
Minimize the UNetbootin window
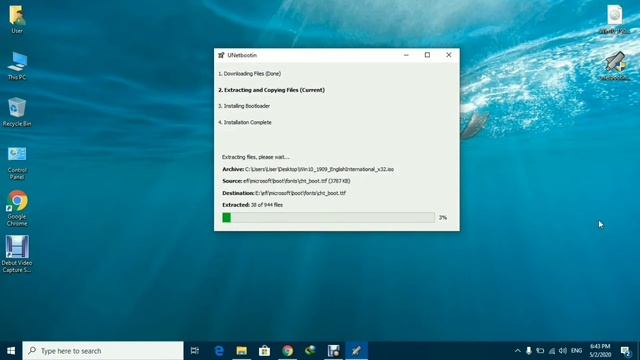click(x=406, y=55)
